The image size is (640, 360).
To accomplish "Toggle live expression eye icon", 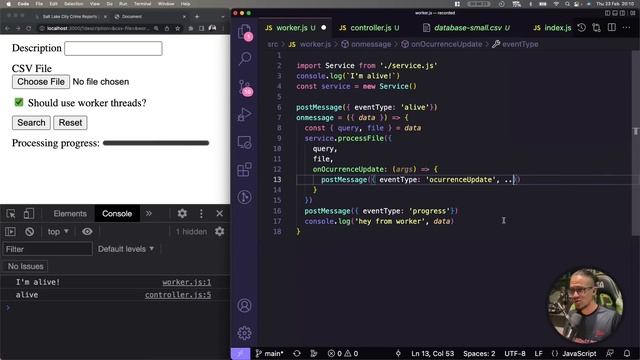I will (x=87, y=231).
